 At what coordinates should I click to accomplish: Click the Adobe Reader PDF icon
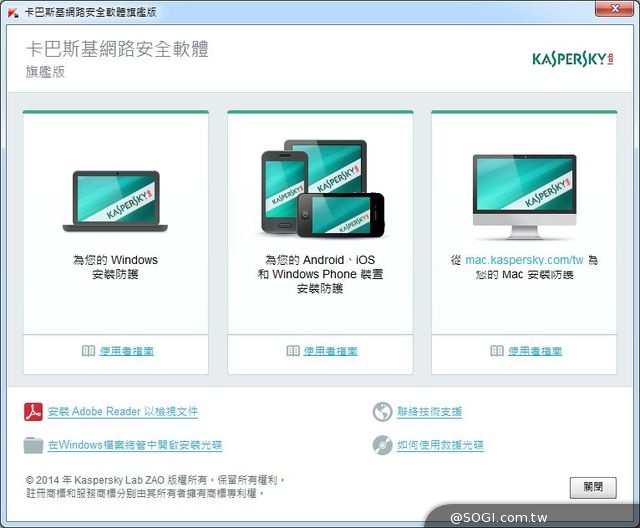click(x=33, y=412)
